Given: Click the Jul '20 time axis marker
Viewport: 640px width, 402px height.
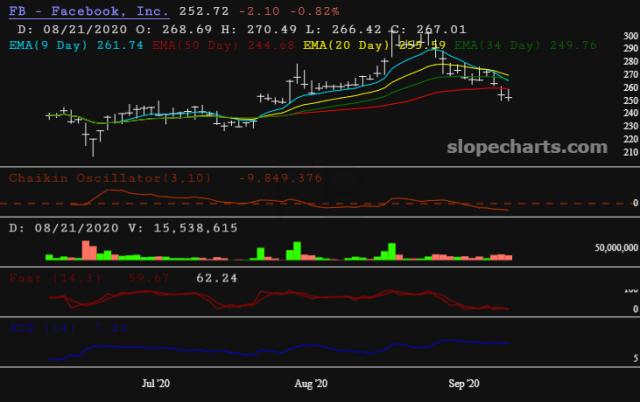Looking at the screenshot, I should (x=156, y=383).
